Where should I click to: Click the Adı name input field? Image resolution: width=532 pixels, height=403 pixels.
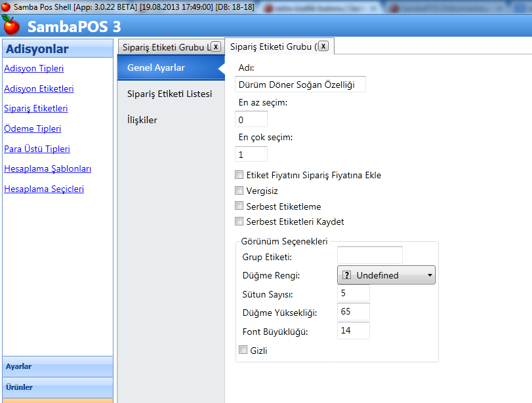[x=300, y=85]
